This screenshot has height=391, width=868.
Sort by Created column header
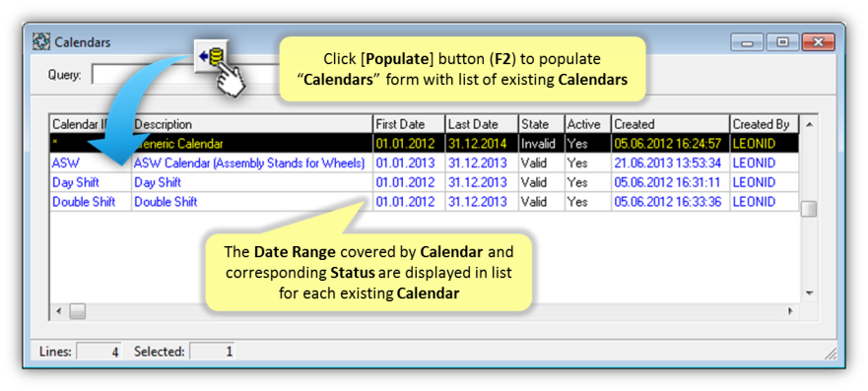(670, 124)
